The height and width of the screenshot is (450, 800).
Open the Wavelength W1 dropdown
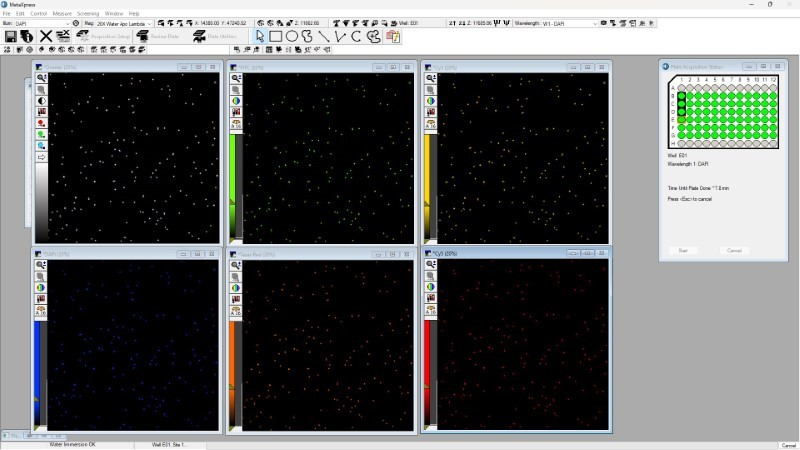click(x=569, y=23)
